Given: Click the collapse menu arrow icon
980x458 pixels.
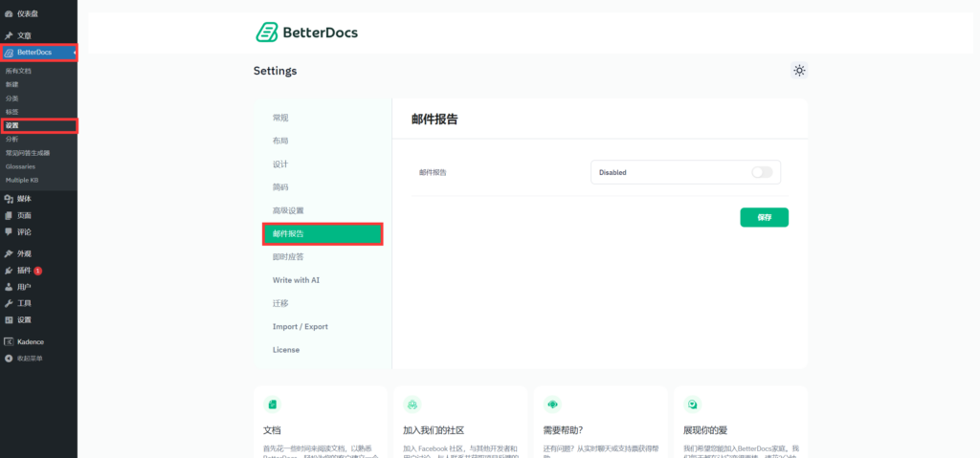Looking at the screenshot, I should tap(9, 359).
